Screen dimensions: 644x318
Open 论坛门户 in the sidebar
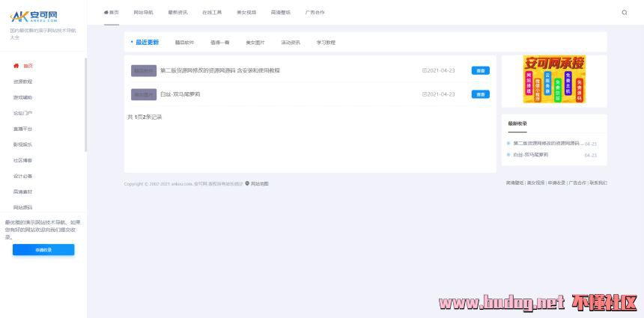point(22,113)
